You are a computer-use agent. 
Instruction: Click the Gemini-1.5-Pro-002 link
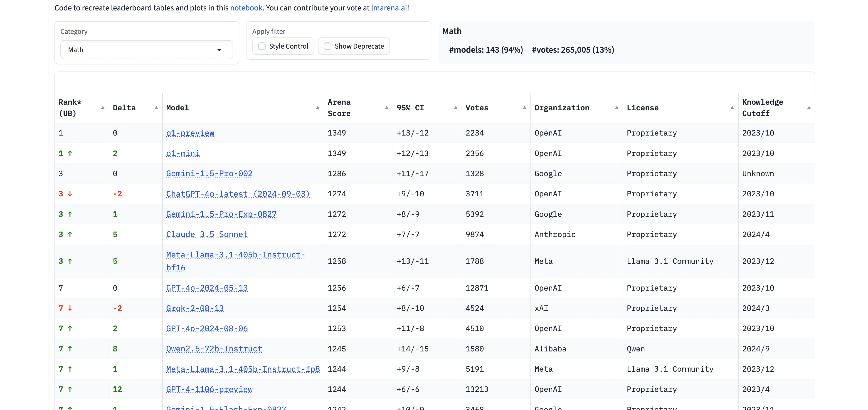point(209,173)
